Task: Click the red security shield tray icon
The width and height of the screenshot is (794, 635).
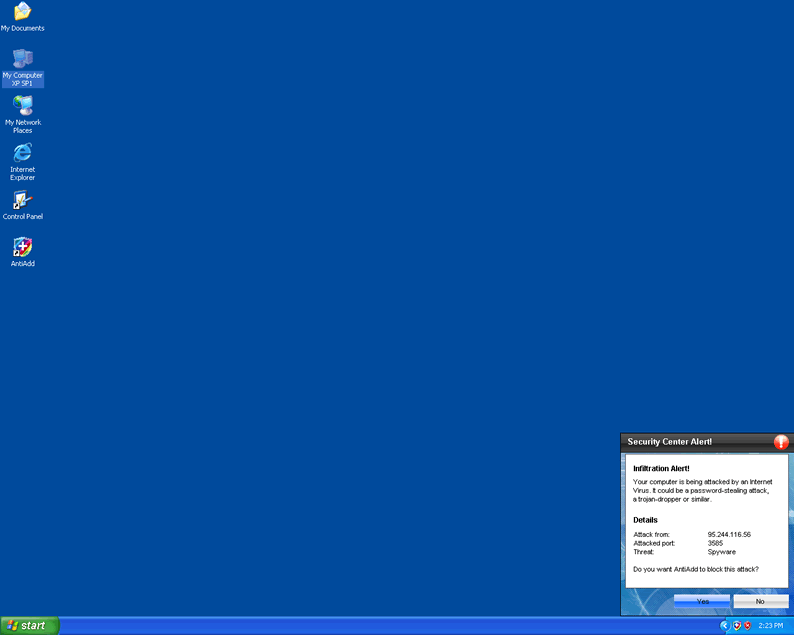Action: coord(748,625)
